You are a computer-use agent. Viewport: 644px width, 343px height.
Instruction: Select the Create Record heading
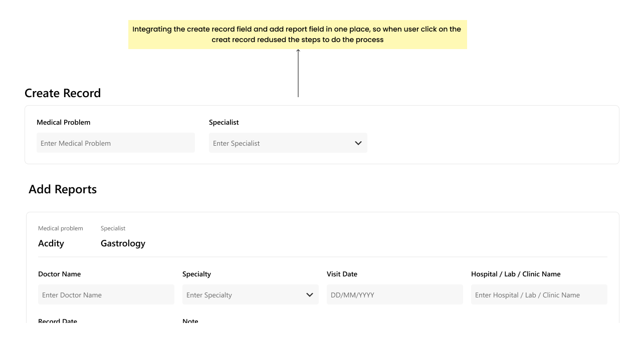click(x=63, y=93)
